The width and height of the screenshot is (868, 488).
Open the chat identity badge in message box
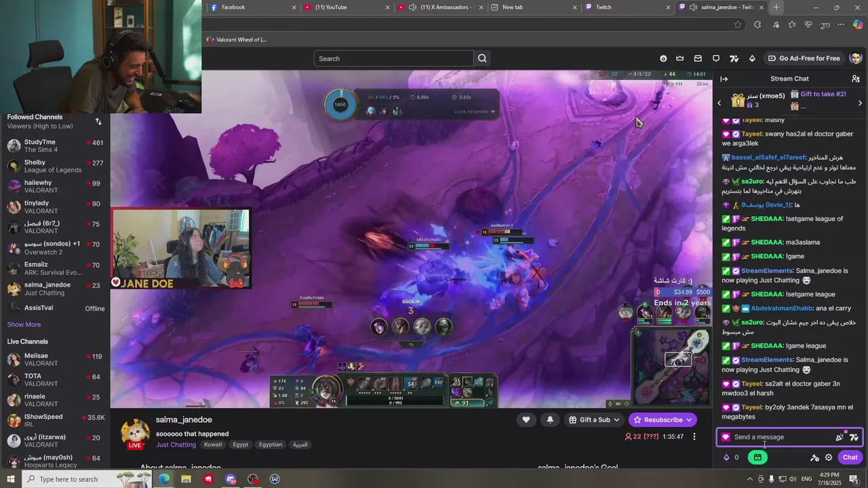726,437
